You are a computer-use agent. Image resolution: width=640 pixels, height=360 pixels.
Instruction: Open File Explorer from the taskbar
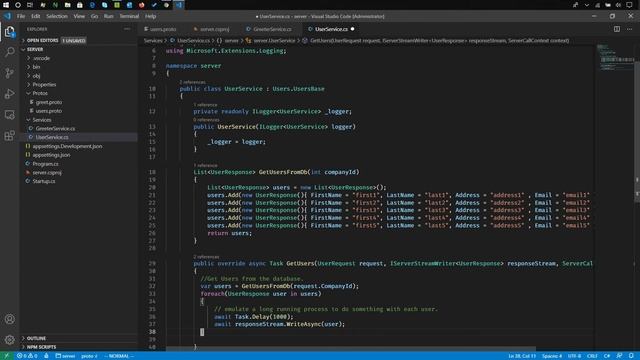[68, 5]
